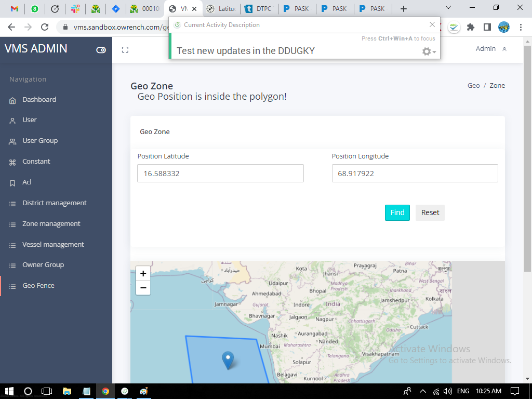Toggle the sidebar collapse switch
This screenshot has height=399, width=532.
[x=101, y=50]
